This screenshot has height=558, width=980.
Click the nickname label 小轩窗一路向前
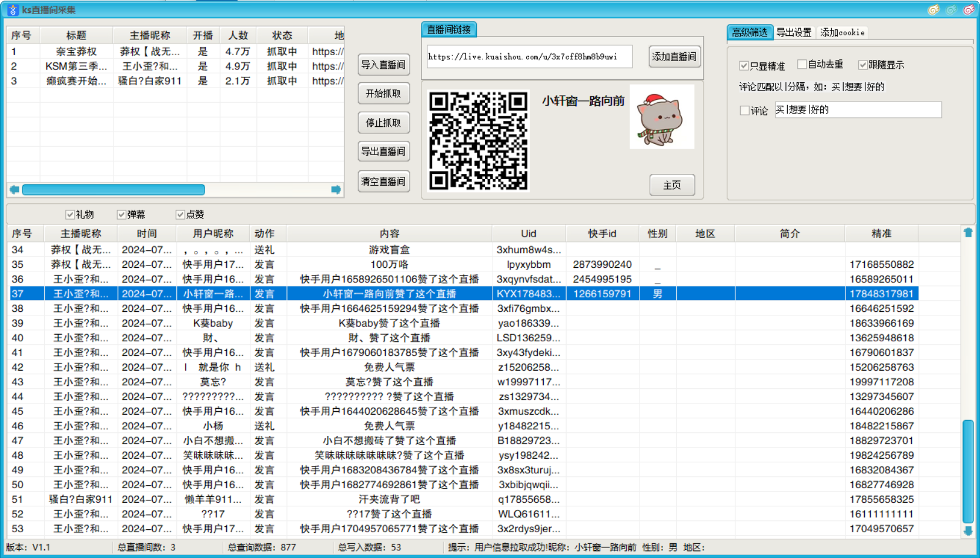pyautogui.click(x=583, y=101)
